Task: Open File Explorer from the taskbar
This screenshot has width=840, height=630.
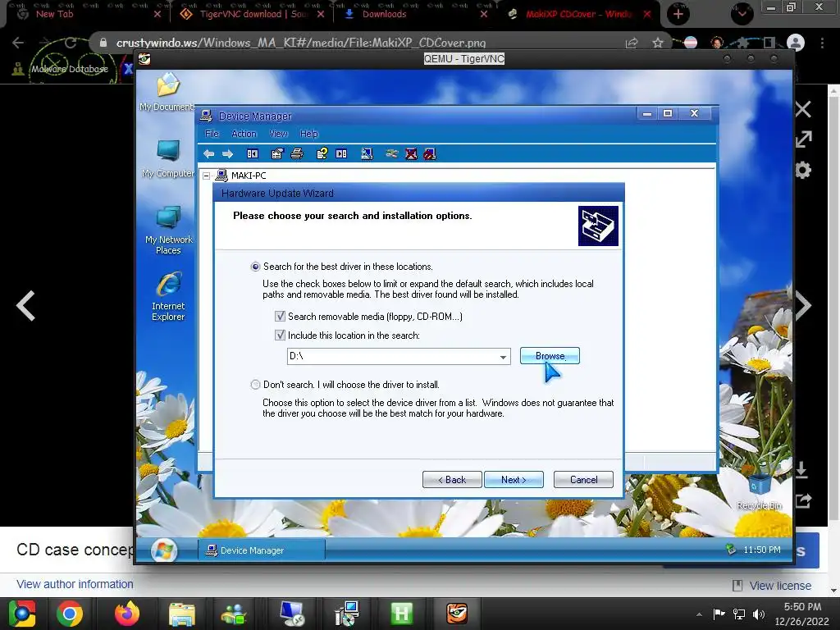Action: click(x=182, y=614)
